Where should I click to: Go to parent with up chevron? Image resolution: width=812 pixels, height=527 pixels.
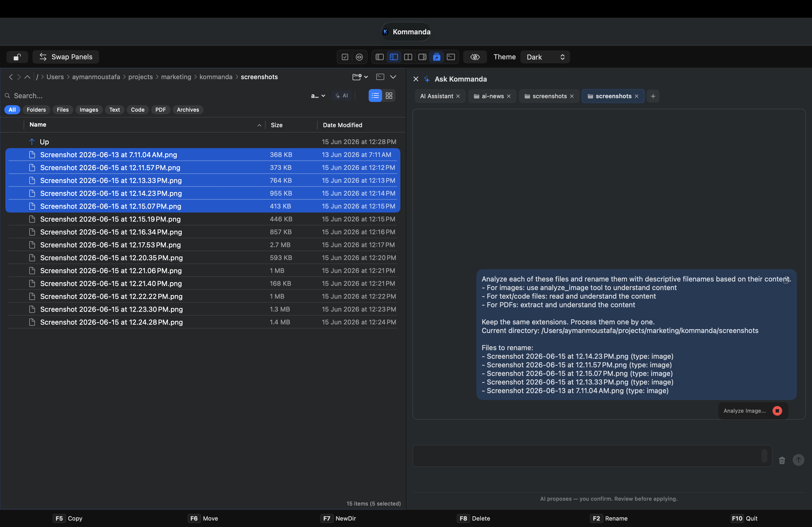point(27,77)
